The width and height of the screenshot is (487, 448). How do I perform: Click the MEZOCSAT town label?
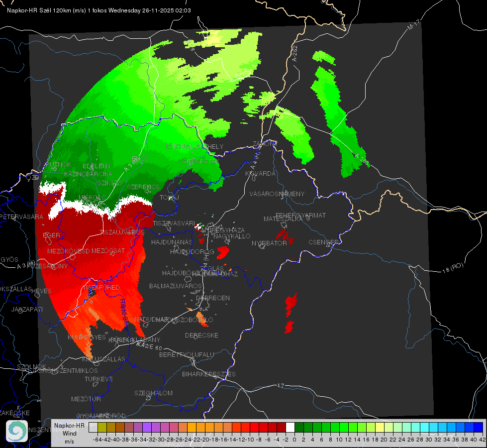tap(108, 250)
